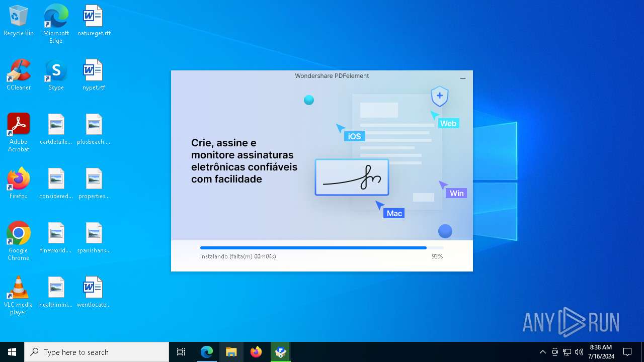This screenshot has height=362, width=644.
Task: Select the fineworld... image file
Action: (56, 238)
